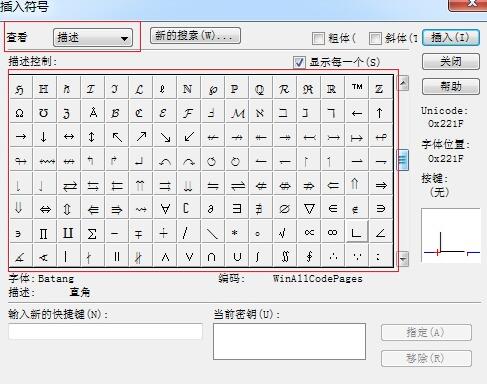
Task: Pick the integral ∫ symbol
Action: click(261, 256)
